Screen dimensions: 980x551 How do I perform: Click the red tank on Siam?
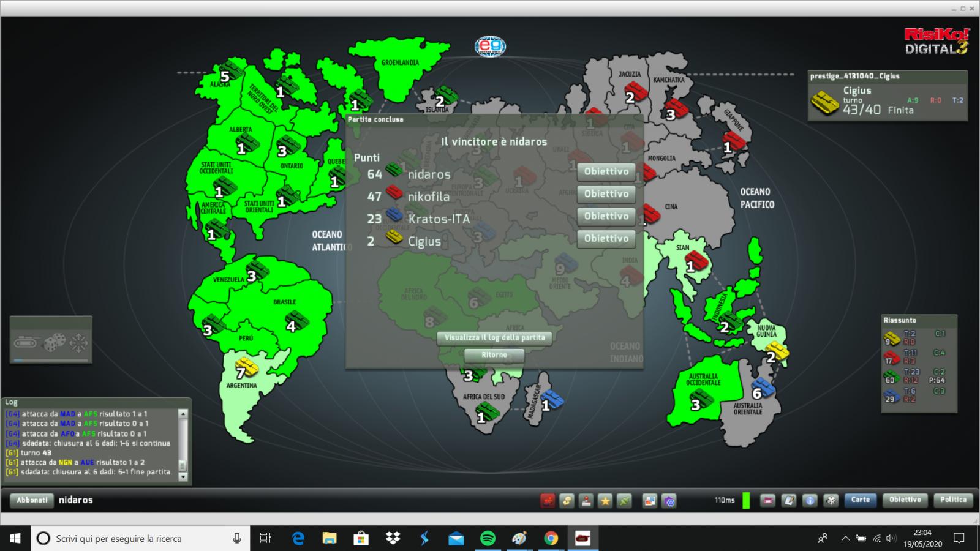[697, 261]
